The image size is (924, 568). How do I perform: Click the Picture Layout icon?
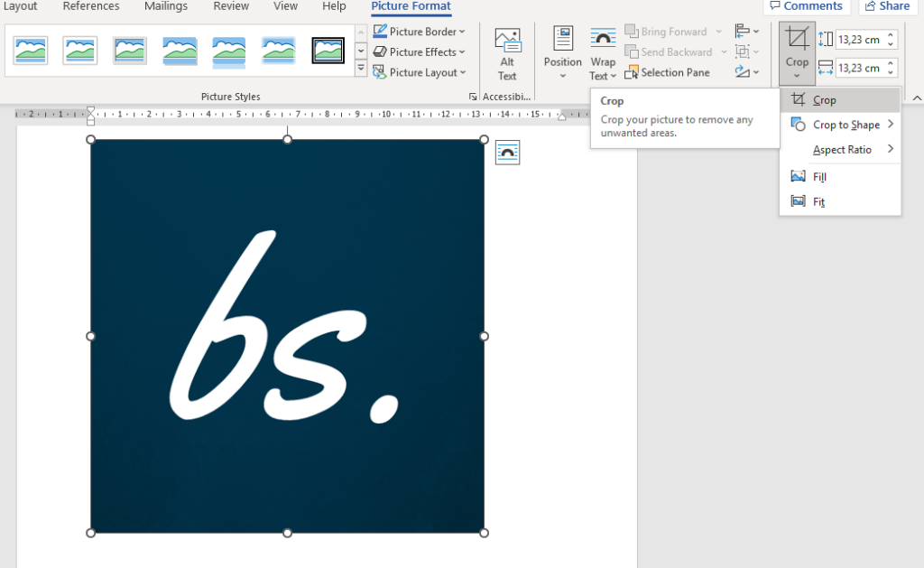pyautogui.click(x=380, y=72)
